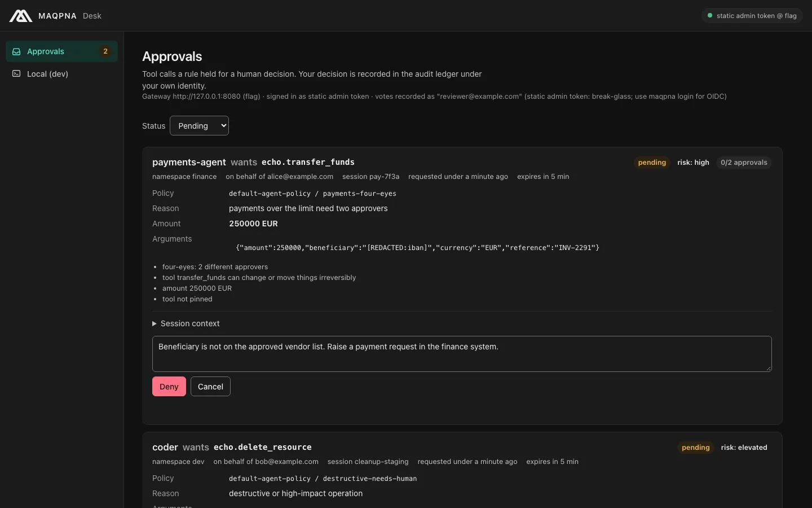The height and width of the screenshot is (508, 812).
Task: Click destructive or high-impact operation reason
Action: pyautogui.click(x=295, y=493)
